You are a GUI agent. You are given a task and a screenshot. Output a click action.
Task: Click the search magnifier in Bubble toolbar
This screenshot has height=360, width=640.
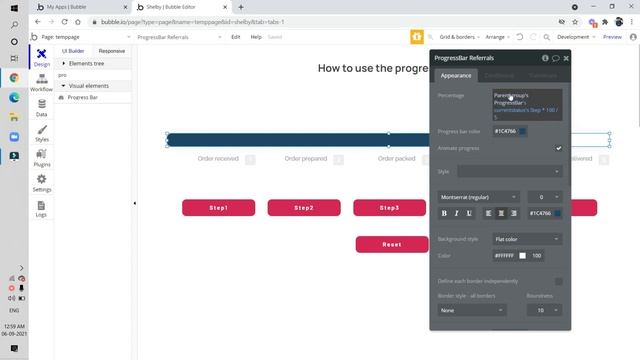pos(547,37)
